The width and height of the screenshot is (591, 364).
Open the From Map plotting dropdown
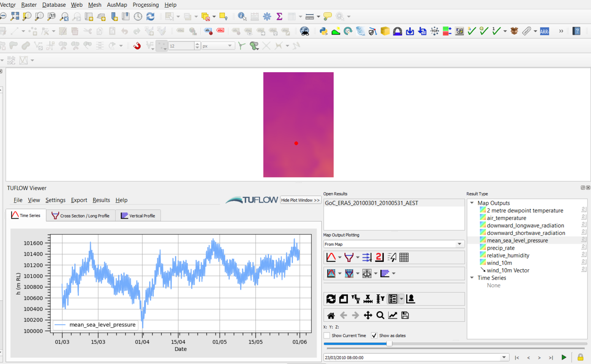(x=393, y=244)
